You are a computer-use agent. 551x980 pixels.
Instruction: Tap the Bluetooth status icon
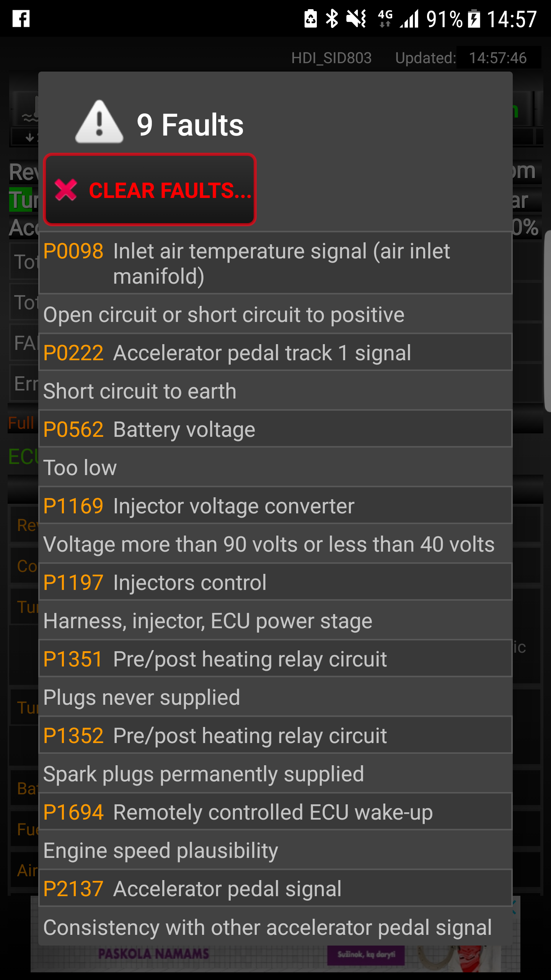332,19
